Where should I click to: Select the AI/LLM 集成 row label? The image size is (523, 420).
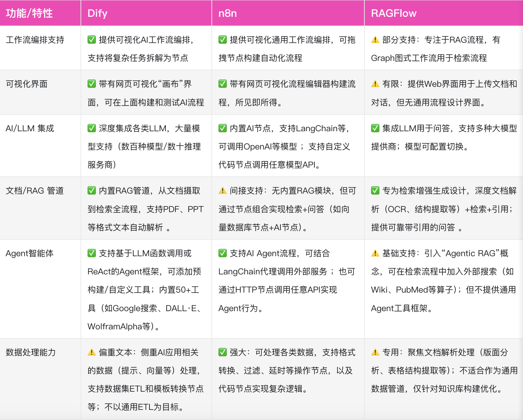[30, 128]
